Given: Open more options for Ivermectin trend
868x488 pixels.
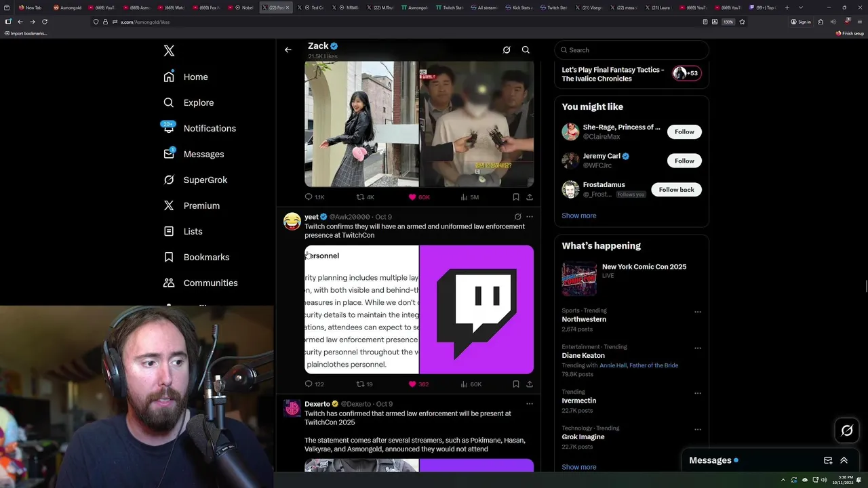Looking at the screenshot, I should (x=698, y=393).
